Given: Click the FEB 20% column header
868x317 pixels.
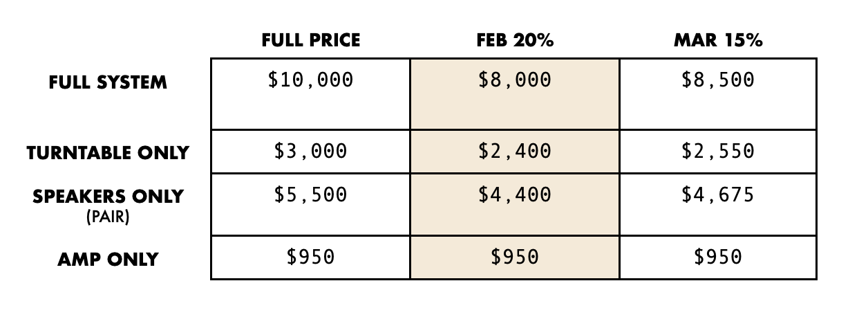Looking at the screenshot, I should point(514,40).
